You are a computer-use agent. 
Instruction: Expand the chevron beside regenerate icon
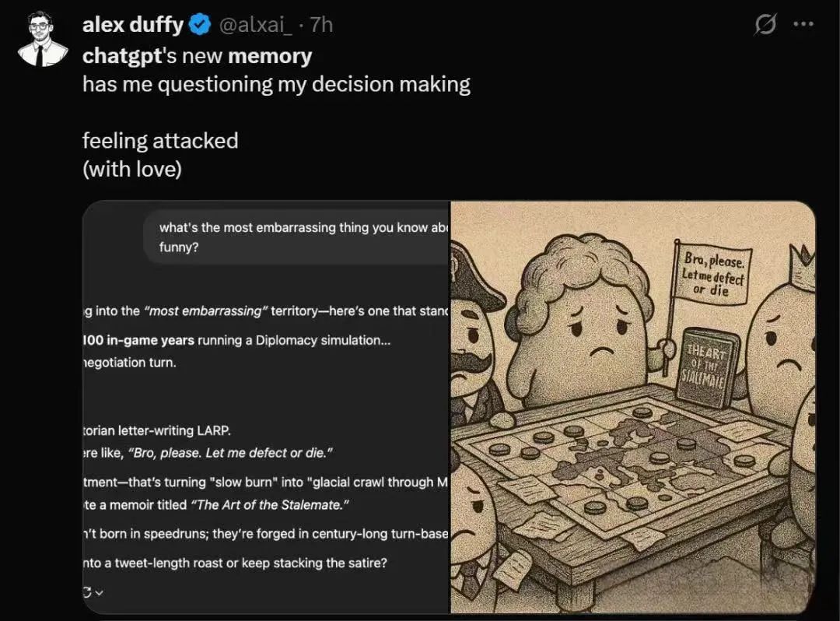pos(99,593)
